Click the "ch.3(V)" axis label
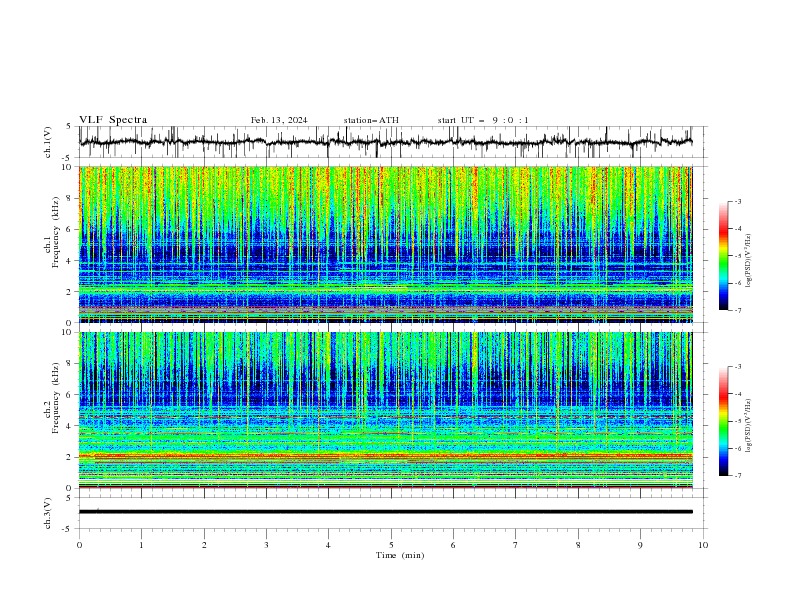Screen dimensions: 792x612 tap(48, 513)
